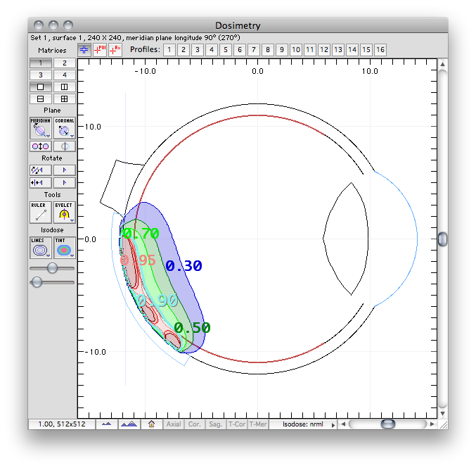This screenshot has height=468, width=476.
Task: Switch to the Axial view tab
Action: pyautogui.click(x=174, y=424)
